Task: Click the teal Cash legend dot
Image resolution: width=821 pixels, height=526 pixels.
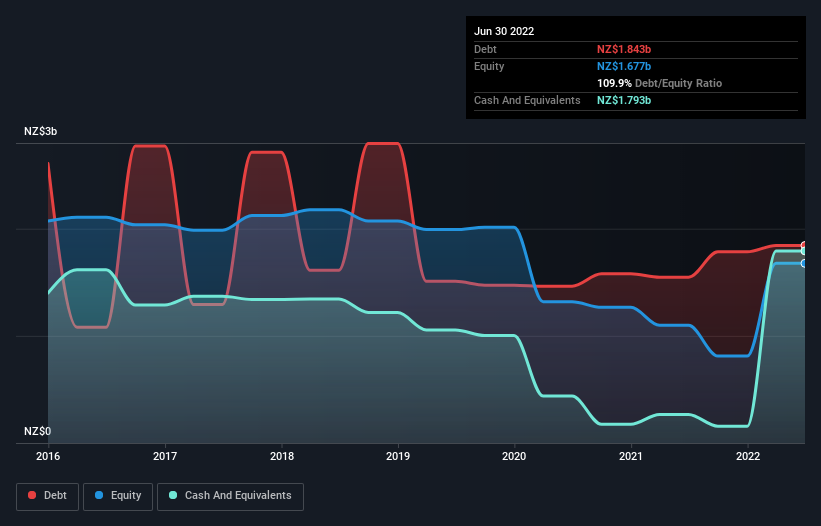Action: pos(173,495)
